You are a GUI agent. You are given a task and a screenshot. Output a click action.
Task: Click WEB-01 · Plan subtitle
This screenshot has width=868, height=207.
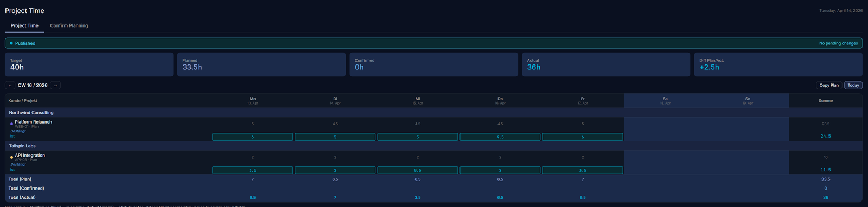[27, 127]
